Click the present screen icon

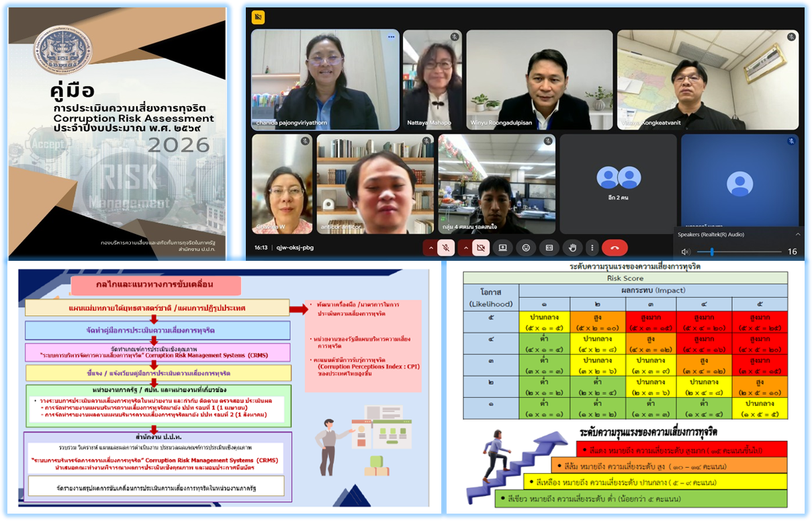coord(502,247)
